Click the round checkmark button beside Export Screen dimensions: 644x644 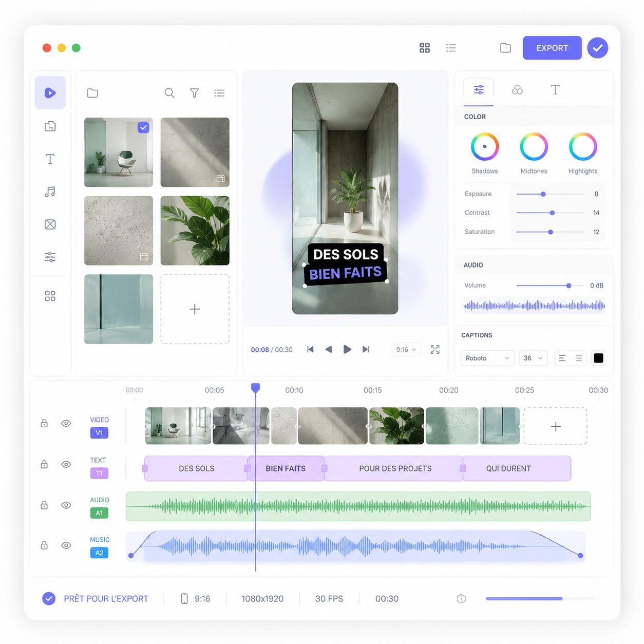point(598,48)
